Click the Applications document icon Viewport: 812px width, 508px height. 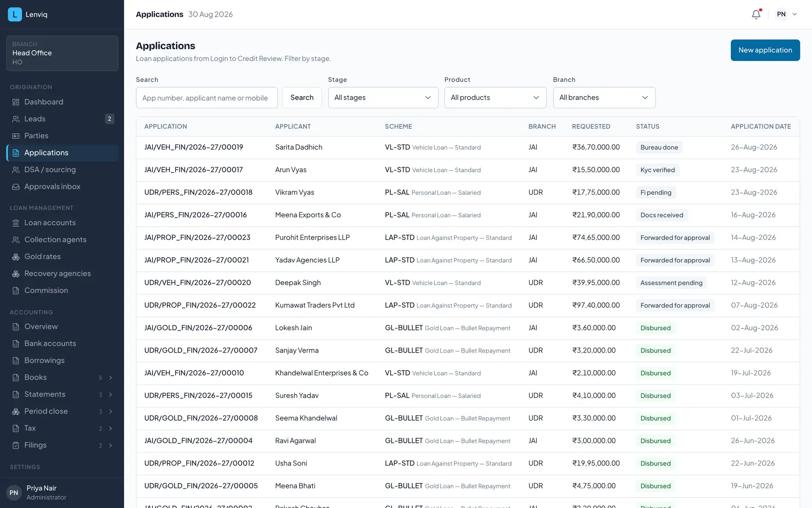16,153
